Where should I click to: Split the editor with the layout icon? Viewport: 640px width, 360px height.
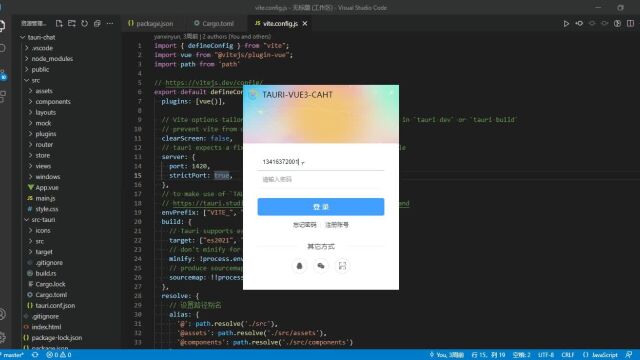(631, 24)
